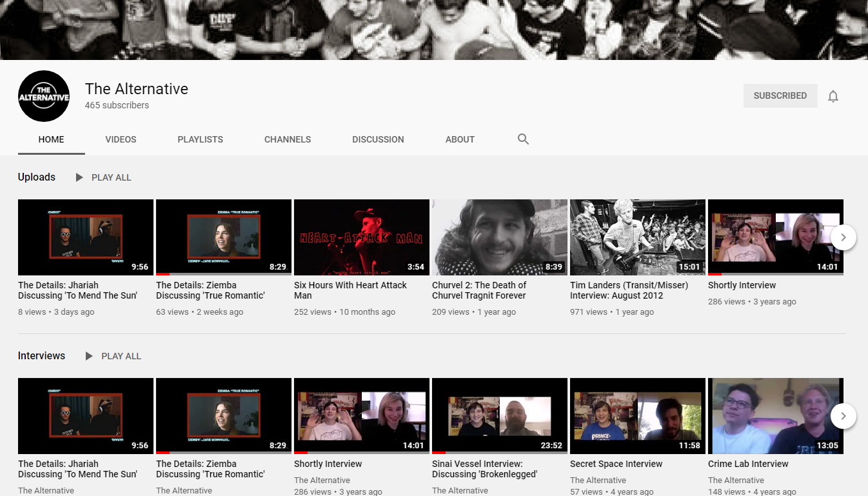Play Tim Landers interview thumbnail
The image size is (868, 496).
(x=638, y=237)
